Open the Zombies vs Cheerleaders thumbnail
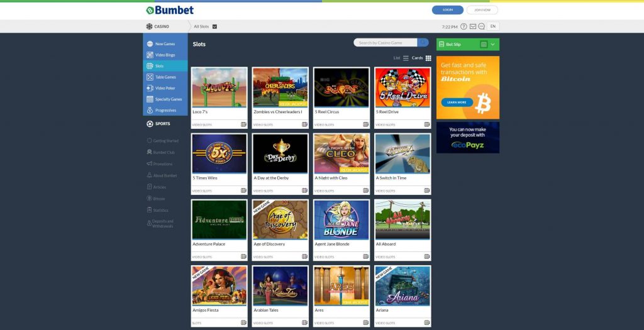 click(x=280, y=87)
